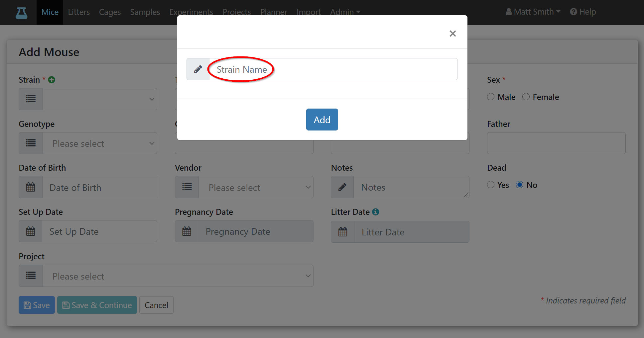The height and width of the screenshot is (338, 644).
Task: Focus the Strain Name input field
Action: click(333, 69)
